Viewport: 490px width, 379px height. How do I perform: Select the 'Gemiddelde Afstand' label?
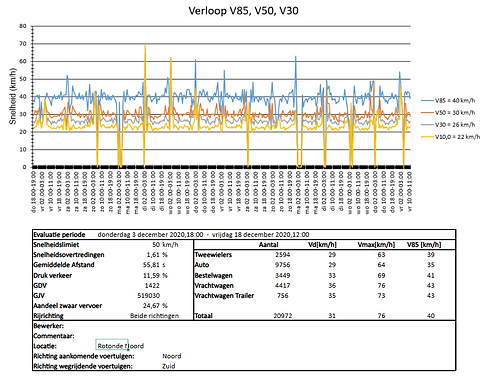(64, 265)
